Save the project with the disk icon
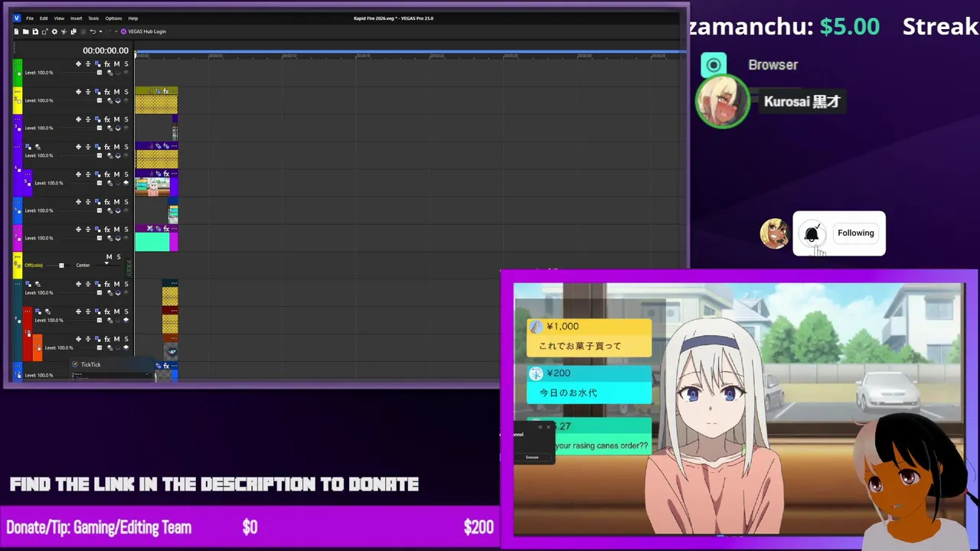 tap(35, 31)
